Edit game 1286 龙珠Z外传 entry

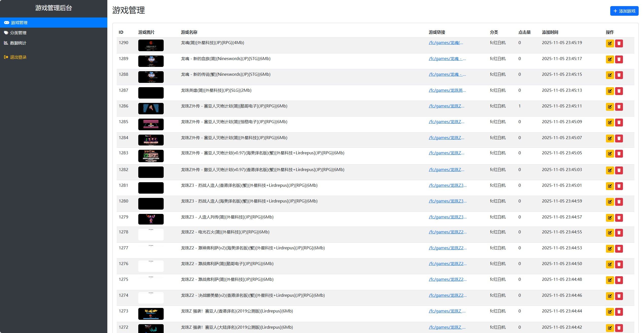coord(610,107)
